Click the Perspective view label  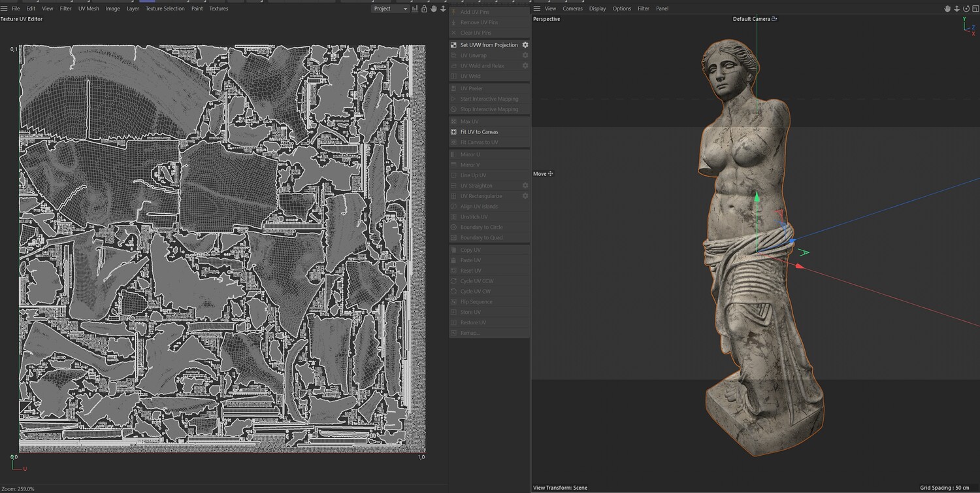tap(546, 19)
